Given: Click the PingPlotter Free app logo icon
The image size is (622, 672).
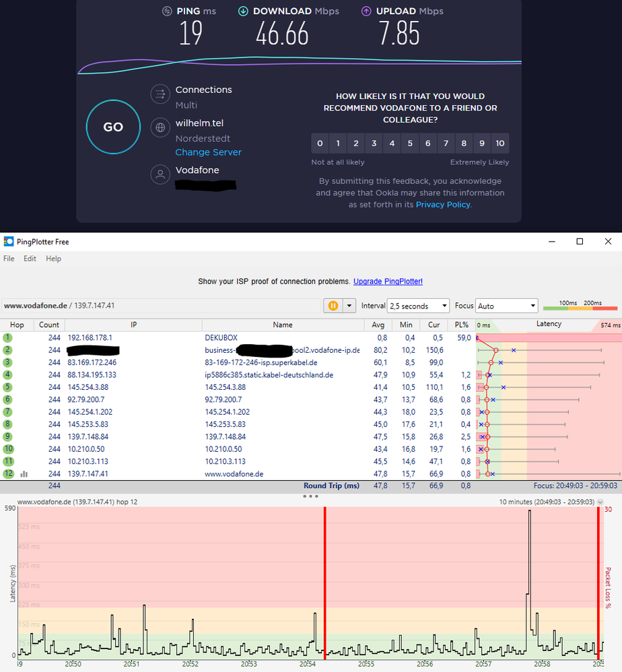Looking at the screenshot, I should tap(9, 242).
